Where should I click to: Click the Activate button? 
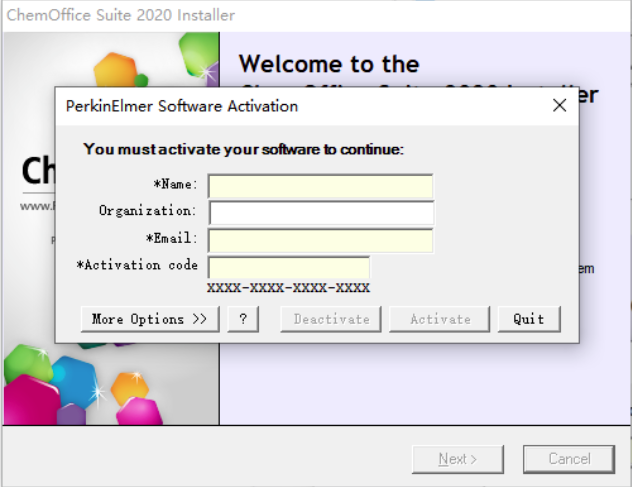440,319
